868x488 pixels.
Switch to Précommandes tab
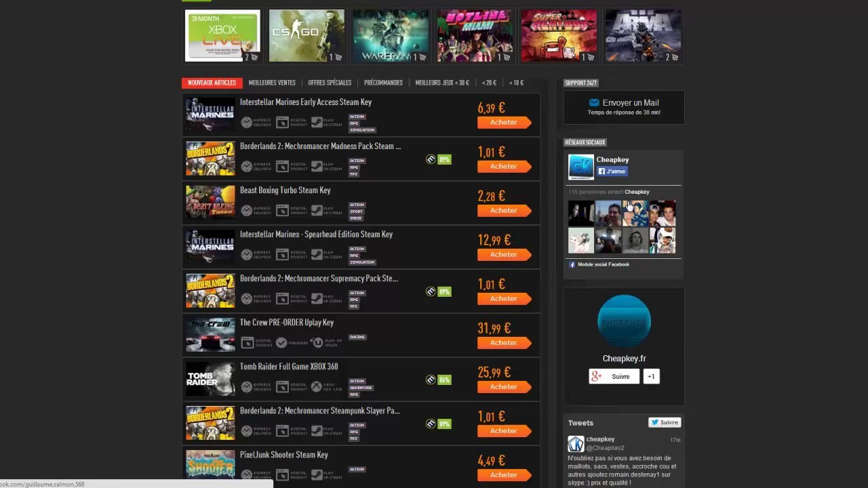(x=383, y=83)
